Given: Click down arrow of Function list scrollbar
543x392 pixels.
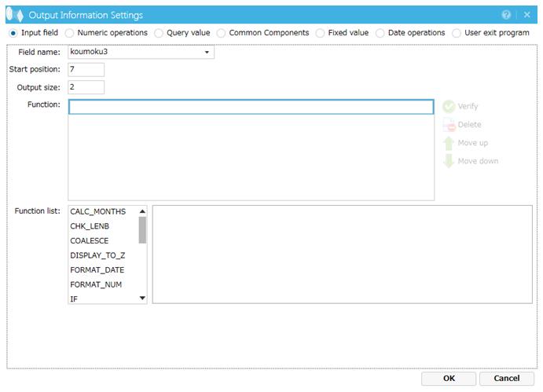Looking at the screenshot, I should tap(142, 299).
